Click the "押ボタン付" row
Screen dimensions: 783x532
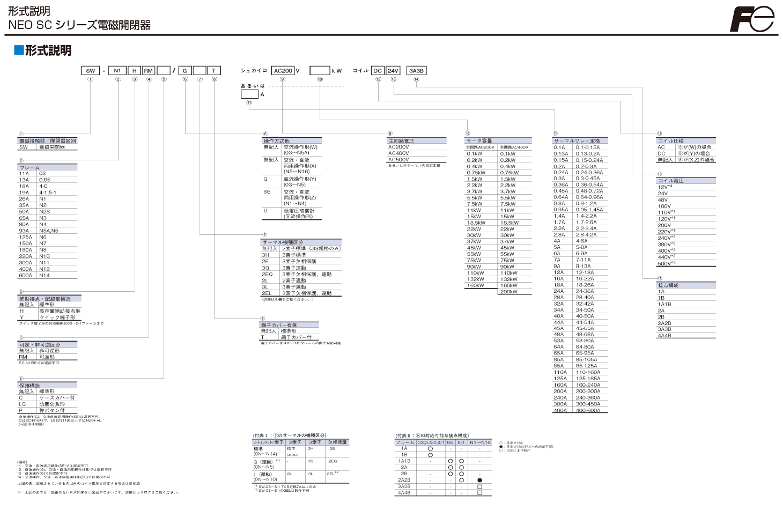[48, 410]
